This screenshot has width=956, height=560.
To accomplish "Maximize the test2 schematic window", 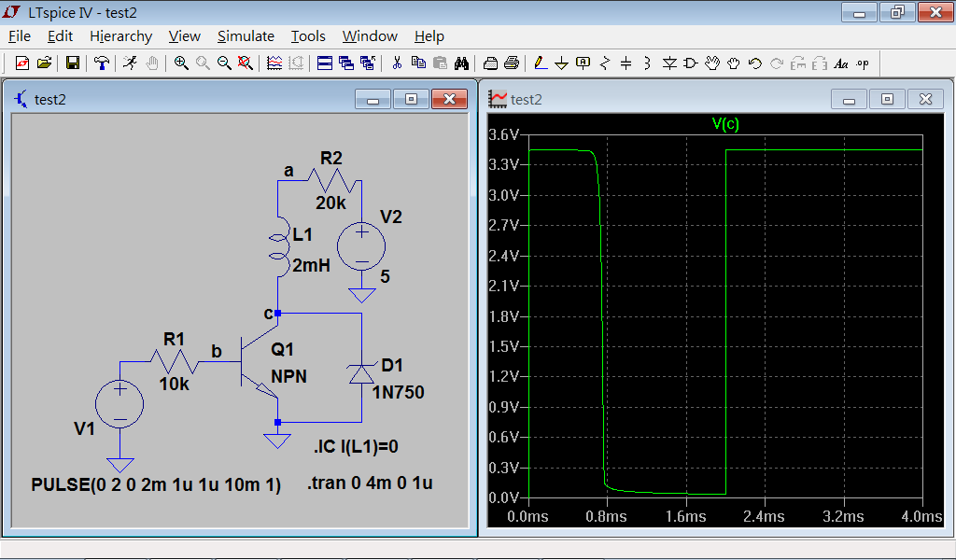I will tap(411, 99).
